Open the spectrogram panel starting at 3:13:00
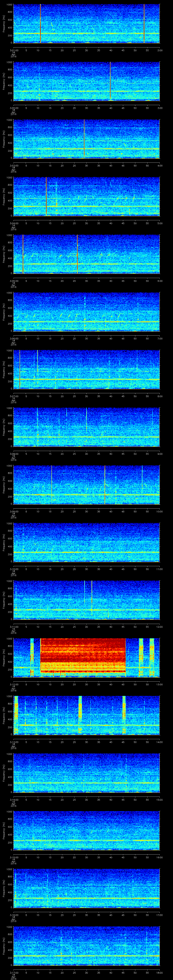 click(x=86, y=715)
